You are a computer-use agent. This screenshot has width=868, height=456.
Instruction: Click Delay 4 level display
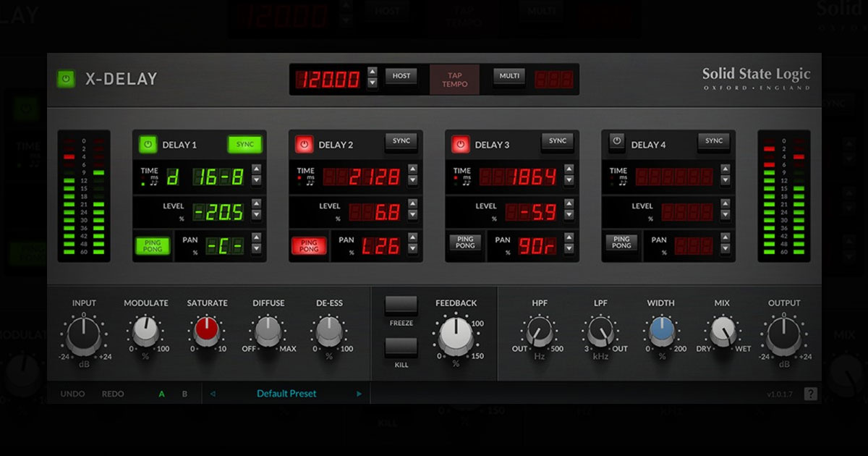click(686, 211)
